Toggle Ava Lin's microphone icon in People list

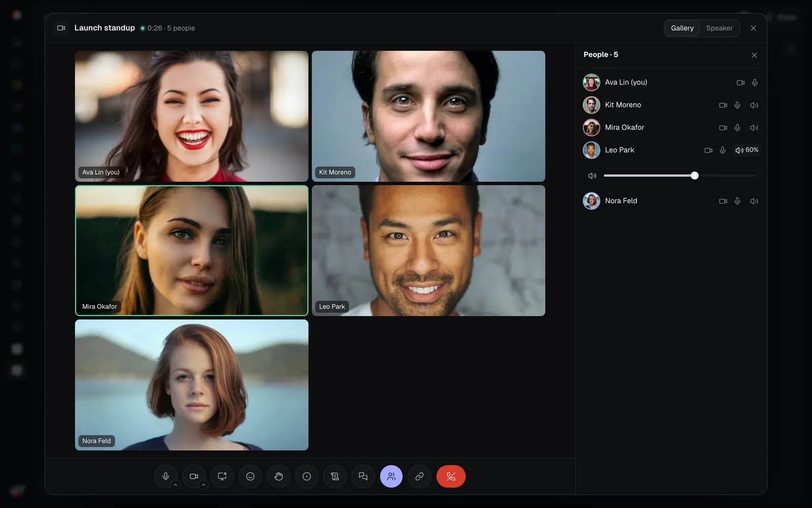755,82
